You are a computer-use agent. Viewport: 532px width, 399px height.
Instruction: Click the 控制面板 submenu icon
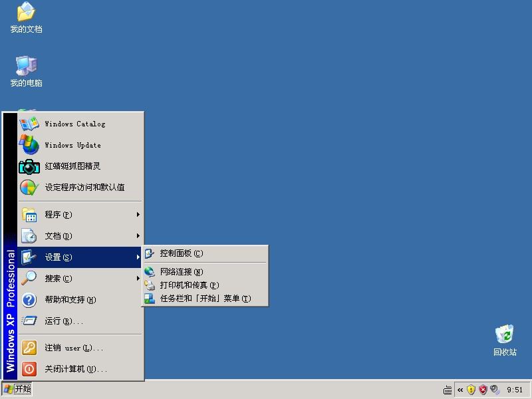149,253
